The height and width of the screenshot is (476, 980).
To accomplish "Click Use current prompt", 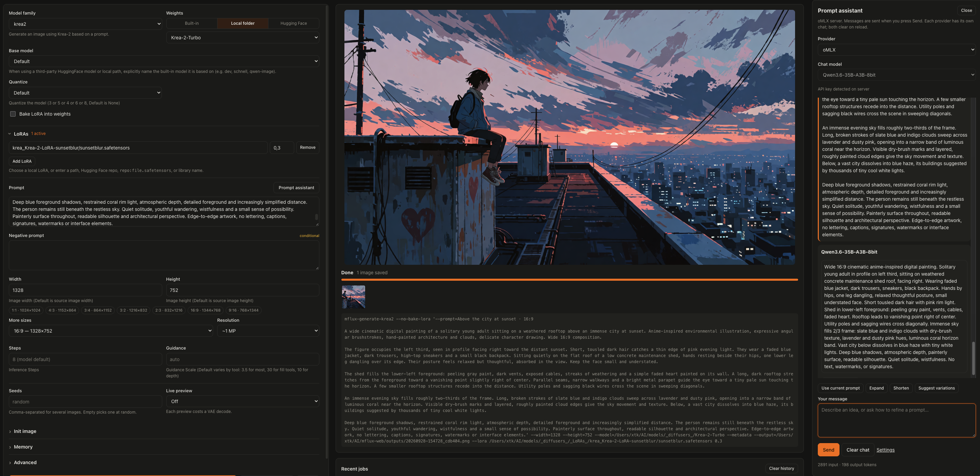I will [841, 388].
